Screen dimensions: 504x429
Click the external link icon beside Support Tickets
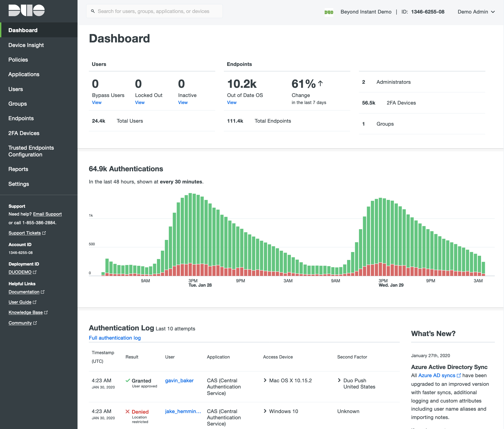[44, 233]
